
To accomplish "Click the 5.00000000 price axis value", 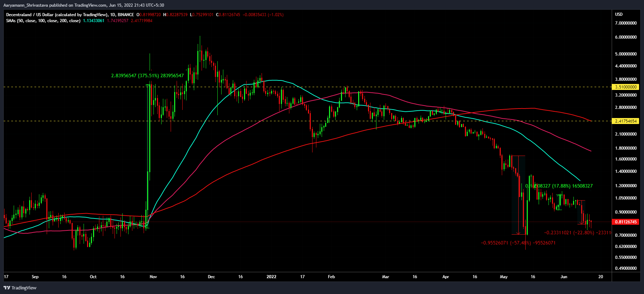I will (x=626, y=54).
